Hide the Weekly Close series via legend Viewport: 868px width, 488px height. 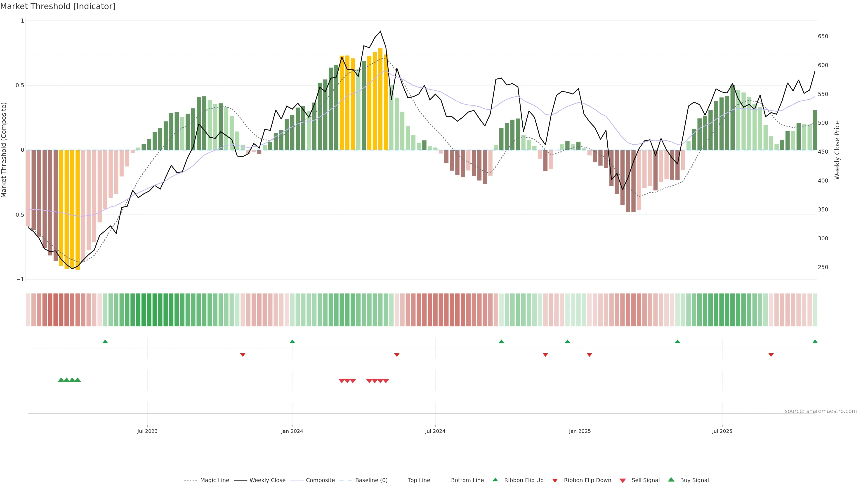point(267,480)
